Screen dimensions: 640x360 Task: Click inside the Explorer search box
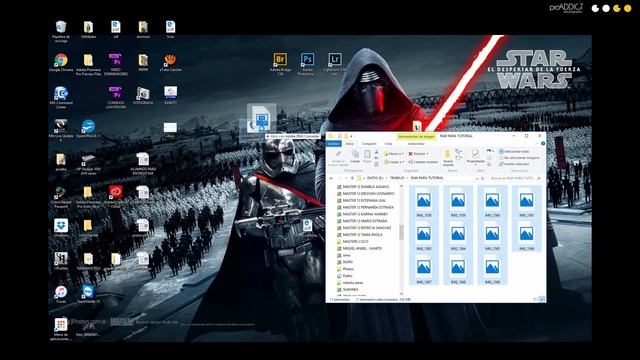[x=515, y=178]
